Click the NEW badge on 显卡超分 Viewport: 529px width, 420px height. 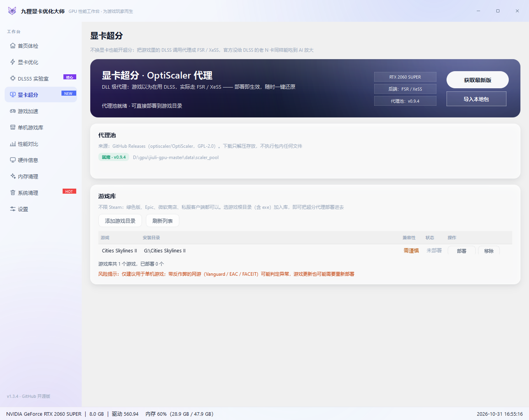point(68,93)
